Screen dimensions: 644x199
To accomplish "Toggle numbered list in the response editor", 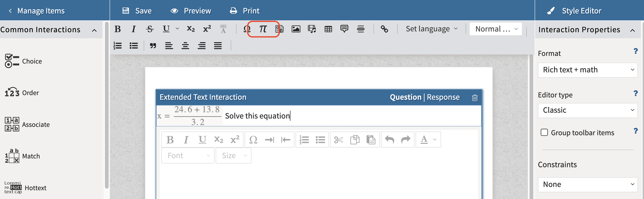I will 304,140.
